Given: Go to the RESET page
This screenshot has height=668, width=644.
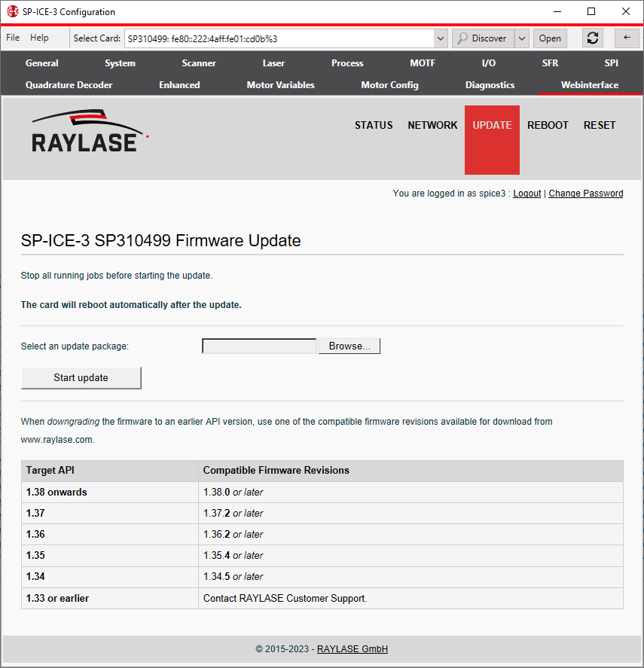Looking at the screenshot, I should 600,125.
